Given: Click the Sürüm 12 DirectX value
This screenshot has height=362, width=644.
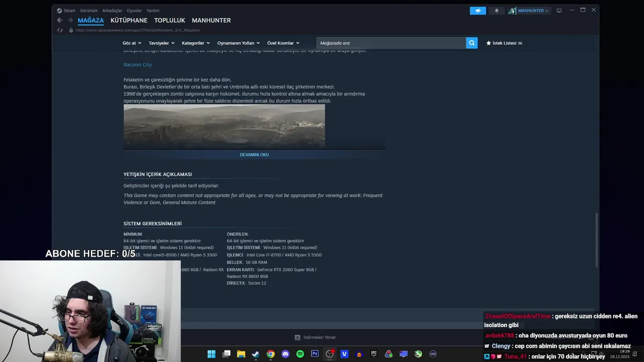Looking at the screenshot, I should pyautogui.click(x=257, y=284).
